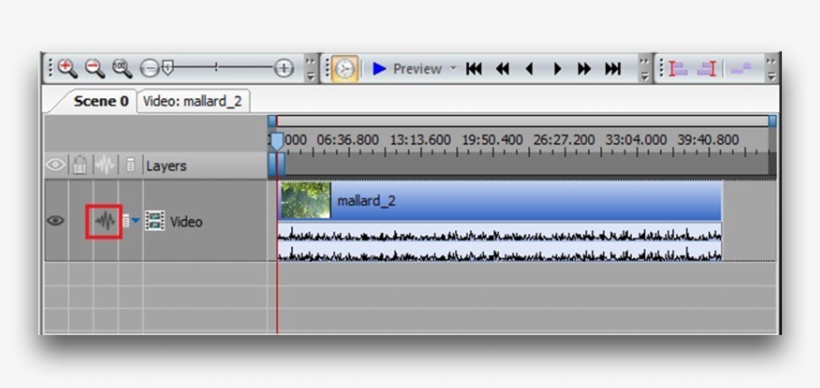Zoom in on the timeline
820x388 pixels.
click(67, 69)
